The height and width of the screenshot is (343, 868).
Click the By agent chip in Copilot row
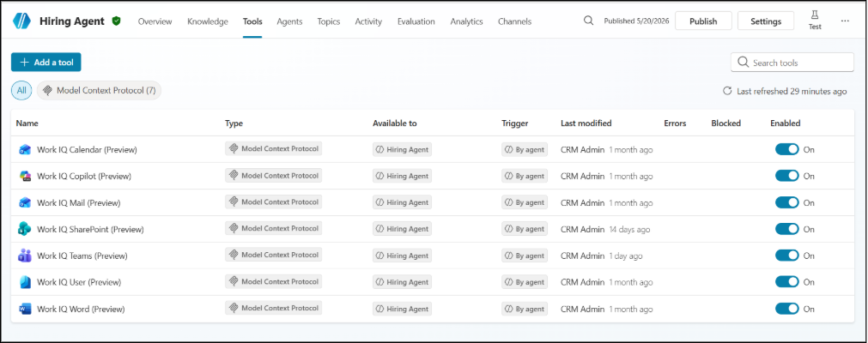tap(525, 176)
